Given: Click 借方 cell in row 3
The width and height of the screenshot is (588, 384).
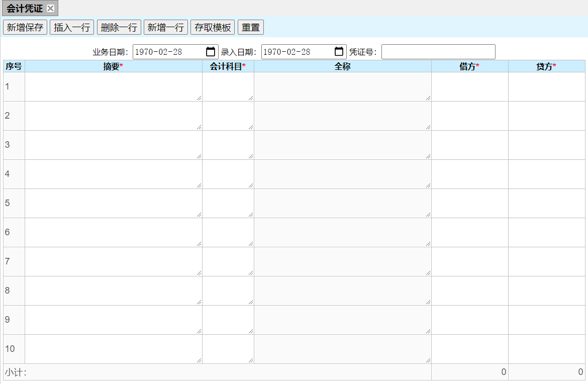Looking at the screenshot, I should 469,145.
